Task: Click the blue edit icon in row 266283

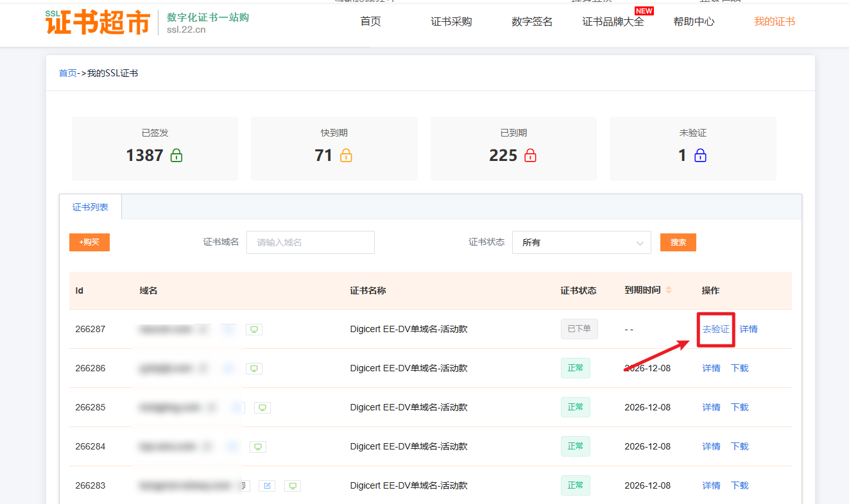Action: pyautogui.click(x=267, y=486)
